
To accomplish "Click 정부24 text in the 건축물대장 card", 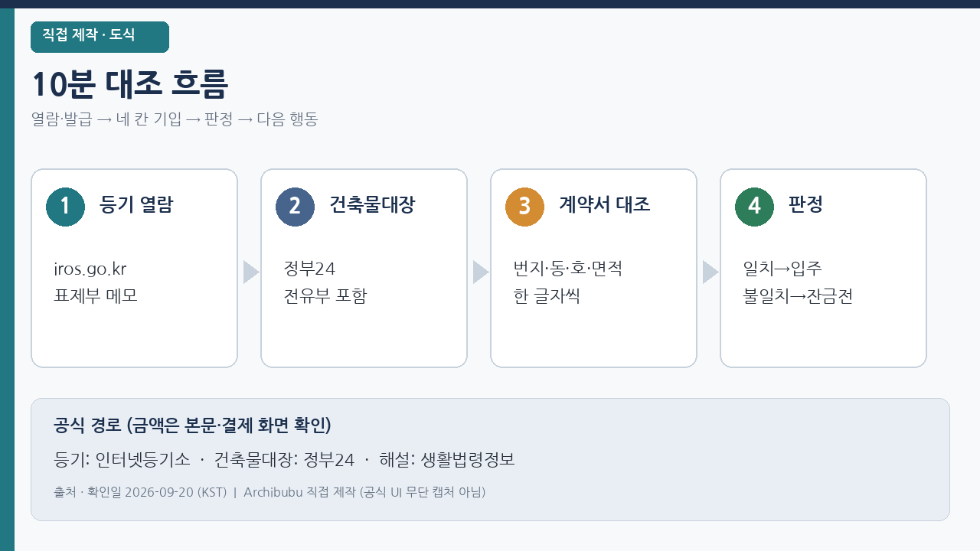I will pos(309,269).
